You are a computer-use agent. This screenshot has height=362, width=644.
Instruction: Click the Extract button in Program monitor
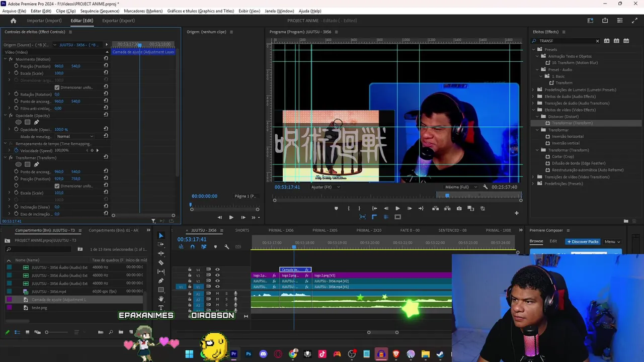pos(447,209)
